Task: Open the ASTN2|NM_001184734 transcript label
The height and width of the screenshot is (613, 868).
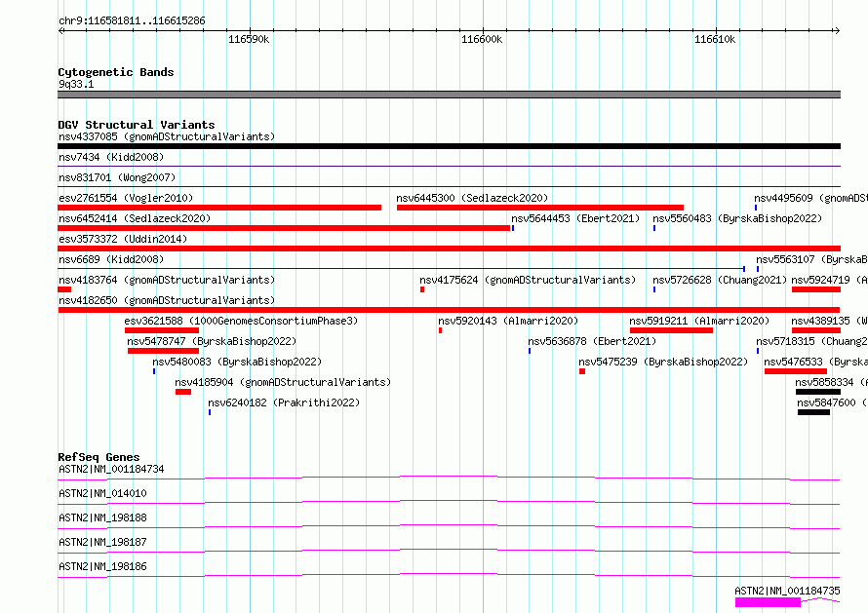Action: coord(111,469)
